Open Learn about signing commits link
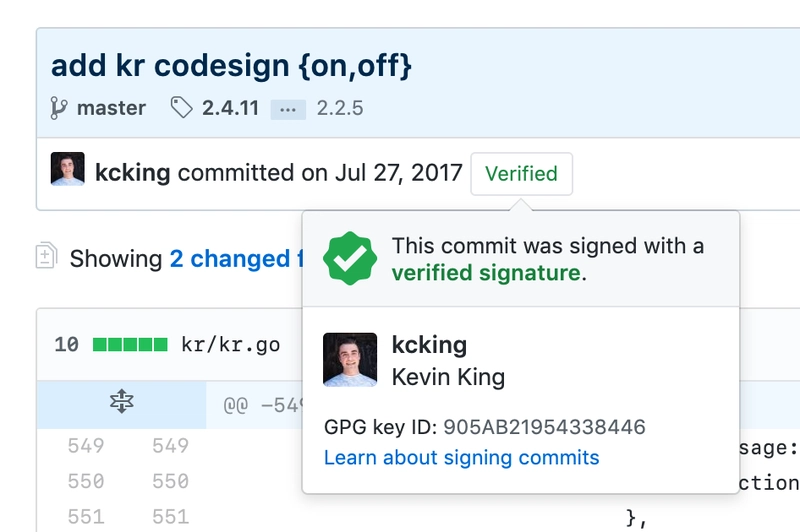The width and height of the screenshot is (800, 532). pos(461,458)
